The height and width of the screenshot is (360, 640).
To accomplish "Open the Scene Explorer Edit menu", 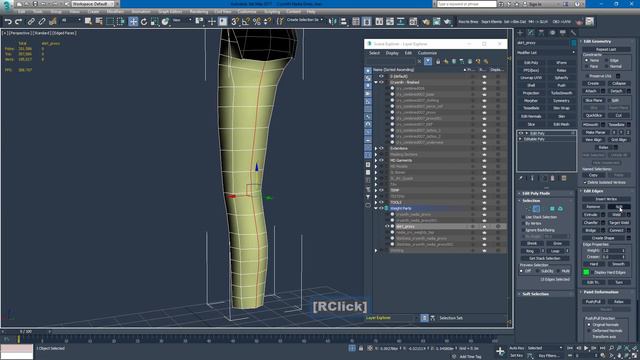I will (x=408, y=53).
